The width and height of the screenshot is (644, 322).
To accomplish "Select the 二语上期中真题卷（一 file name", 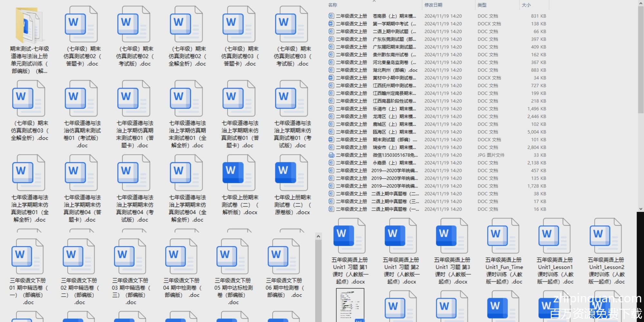I will tap(395, 209).
